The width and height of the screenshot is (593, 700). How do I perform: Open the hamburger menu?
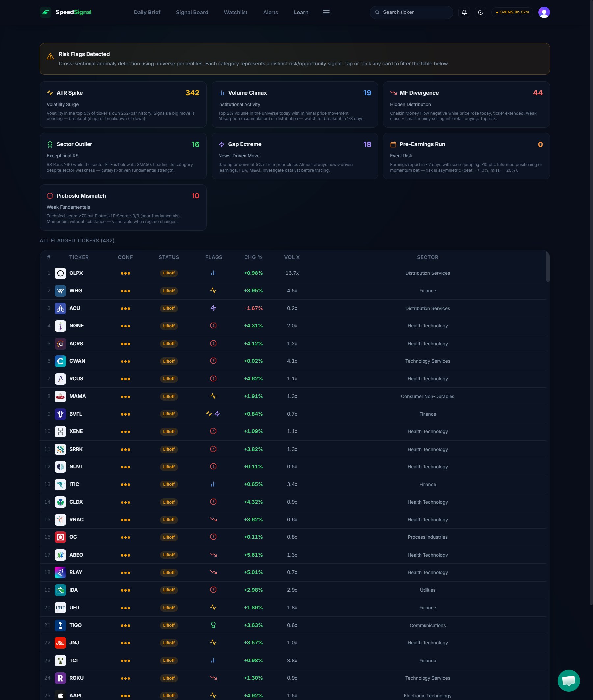[x=326, y=12]
